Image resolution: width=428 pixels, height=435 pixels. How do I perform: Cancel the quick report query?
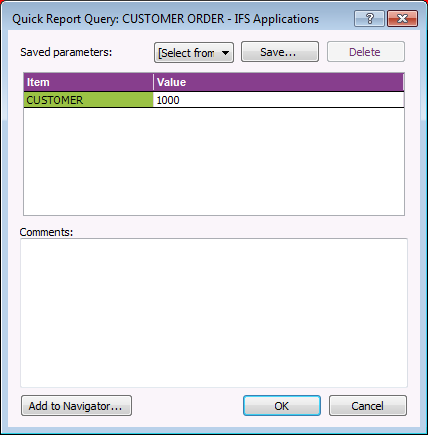(368, 406)
